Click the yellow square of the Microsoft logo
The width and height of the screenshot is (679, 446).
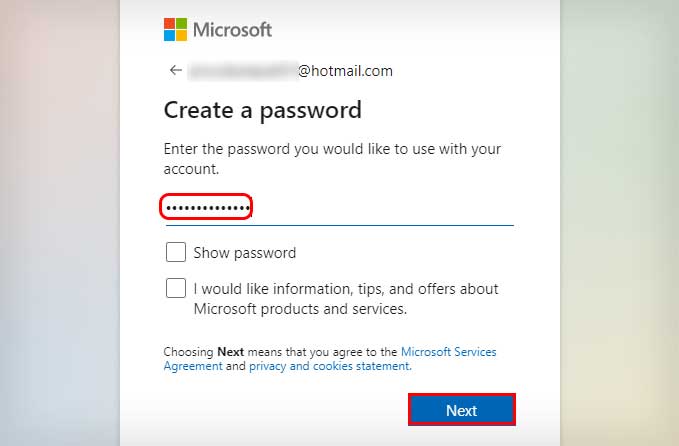pos(181,35)
